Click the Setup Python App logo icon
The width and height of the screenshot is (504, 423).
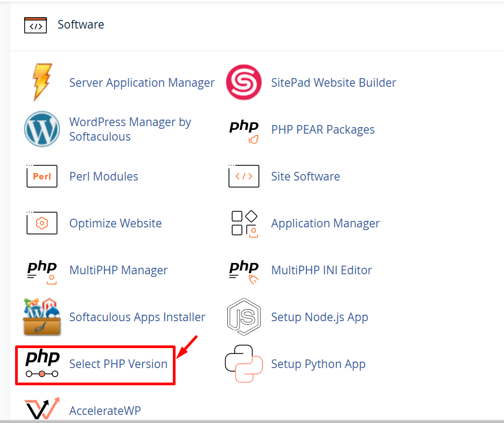coord(244,364)
